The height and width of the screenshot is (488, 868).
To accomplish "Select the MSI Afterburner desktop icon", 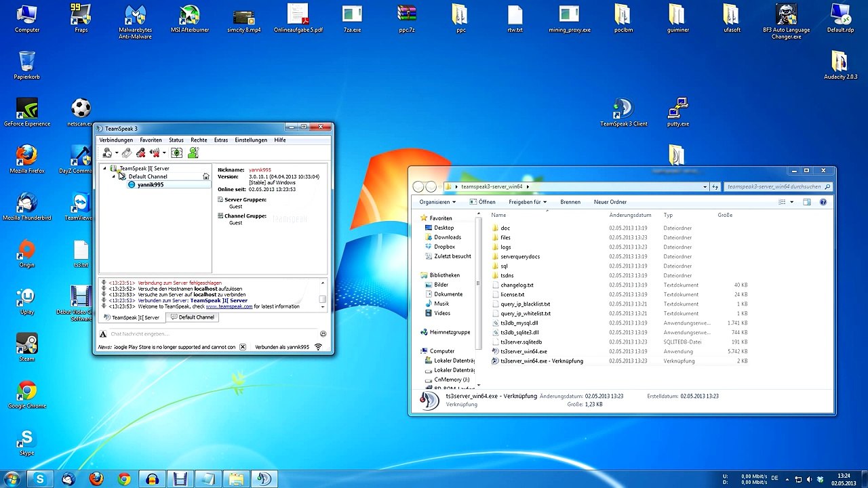I will click(189, 19).
